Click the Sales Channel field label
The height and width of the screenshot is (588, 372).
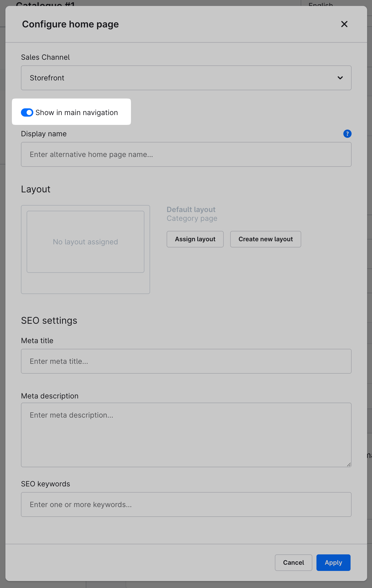45,57
